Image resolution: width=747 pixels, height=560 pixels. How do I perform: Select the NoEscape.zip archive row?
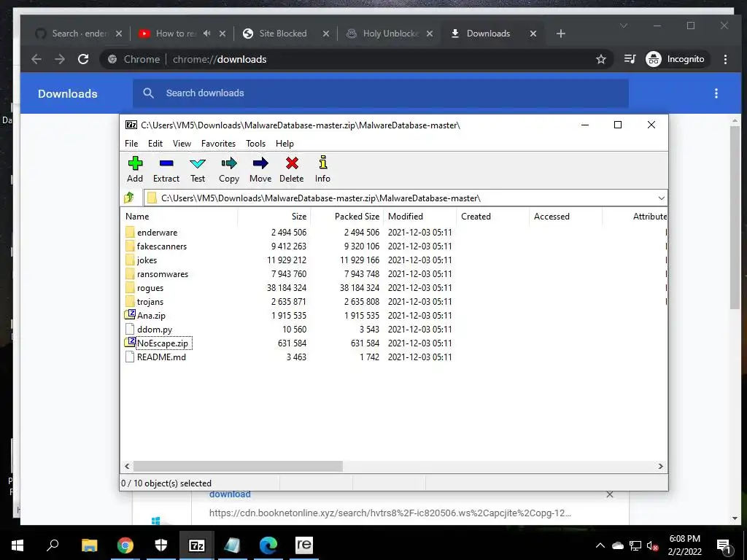pyautogui.click(x=163, y=343)
